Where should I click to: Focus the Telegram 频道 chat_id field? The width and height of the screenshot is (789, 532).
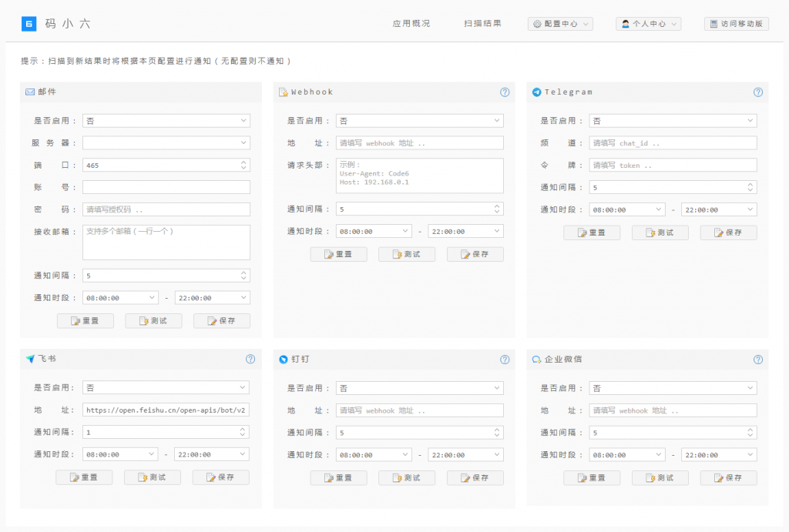[x=673, y=142]
